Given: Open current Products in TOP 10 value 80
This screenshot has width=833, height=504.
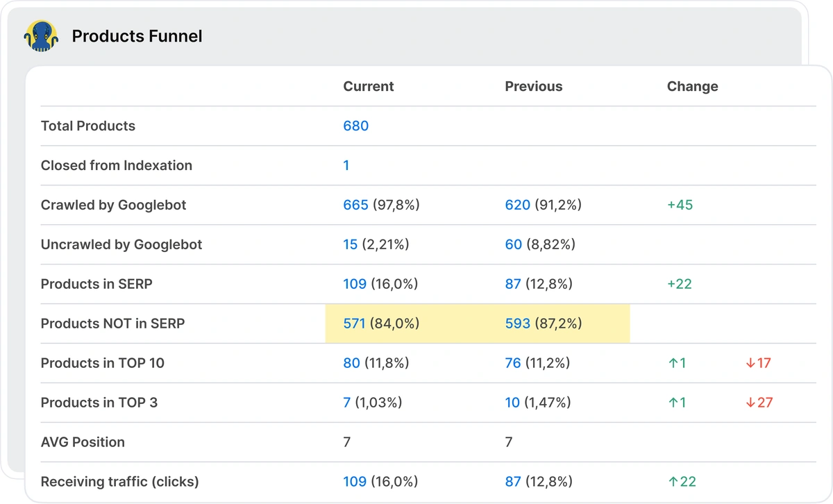Looking at the screenshot, I should [351, 363].
